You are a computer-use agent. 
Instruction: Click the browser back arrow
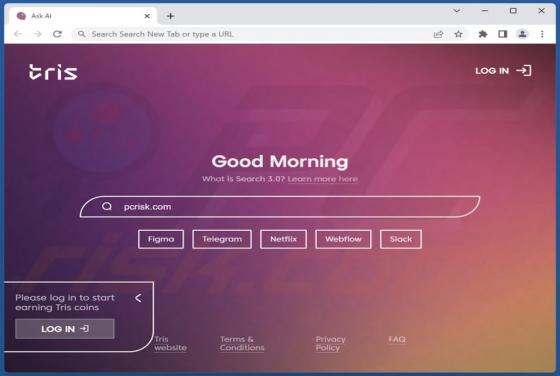[18, 34]
